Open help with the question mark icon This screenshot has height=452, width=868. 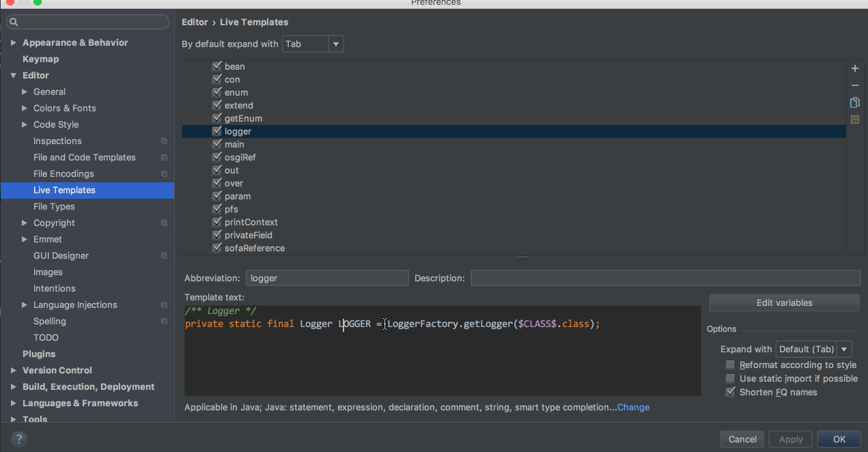pos(18,438)
